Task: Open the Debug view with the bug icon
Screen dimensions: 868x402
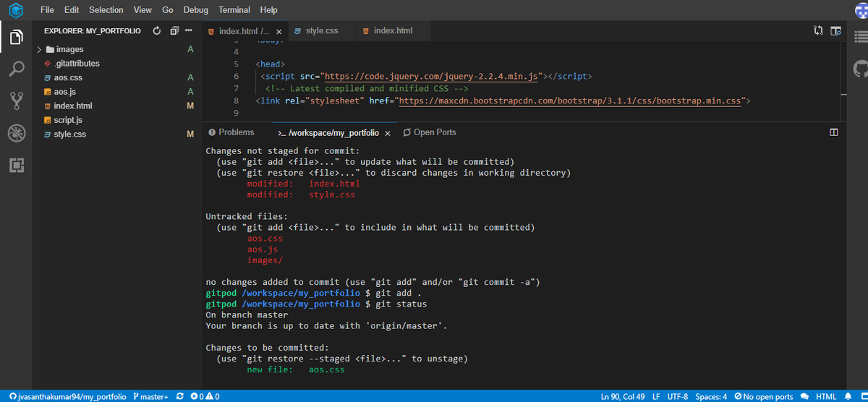Action: tap(15, 134)
